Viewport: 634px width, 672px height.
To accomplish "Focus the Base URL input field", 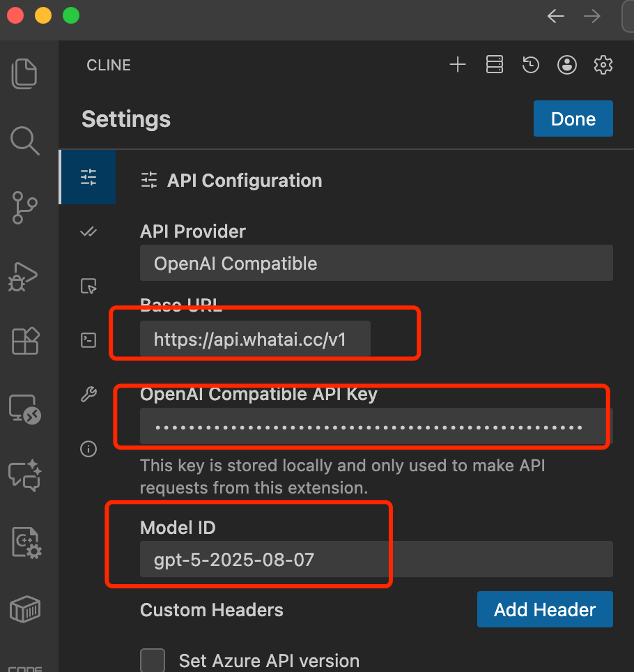I will point(254,339).
